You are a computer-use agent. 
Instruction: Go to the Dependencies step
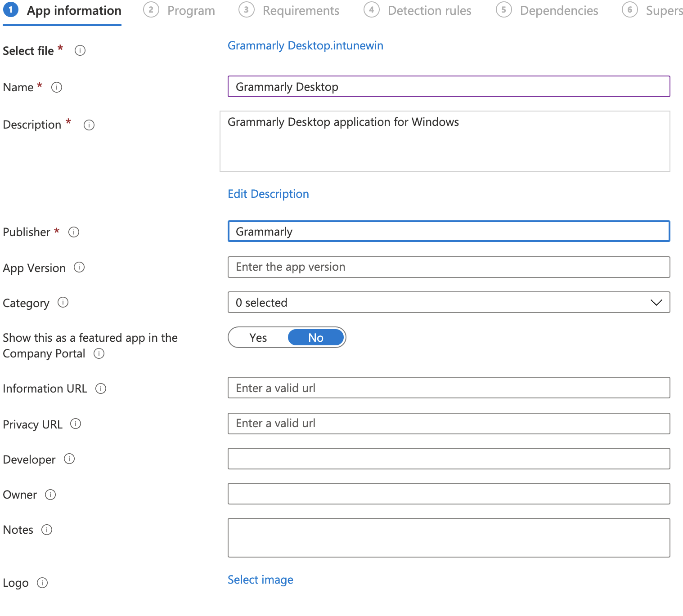point(547,11)
